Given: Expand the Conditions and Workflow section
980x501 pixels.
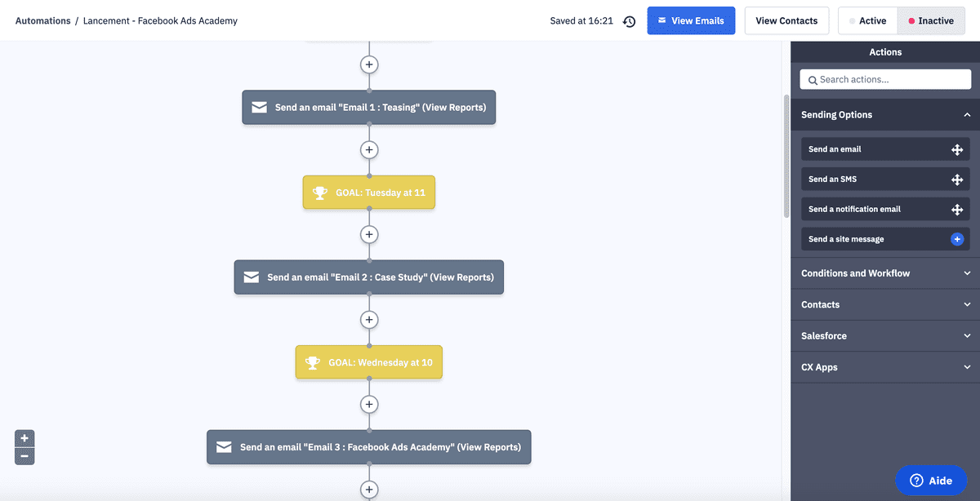Looking at the screenshot, I should (885, 273).
